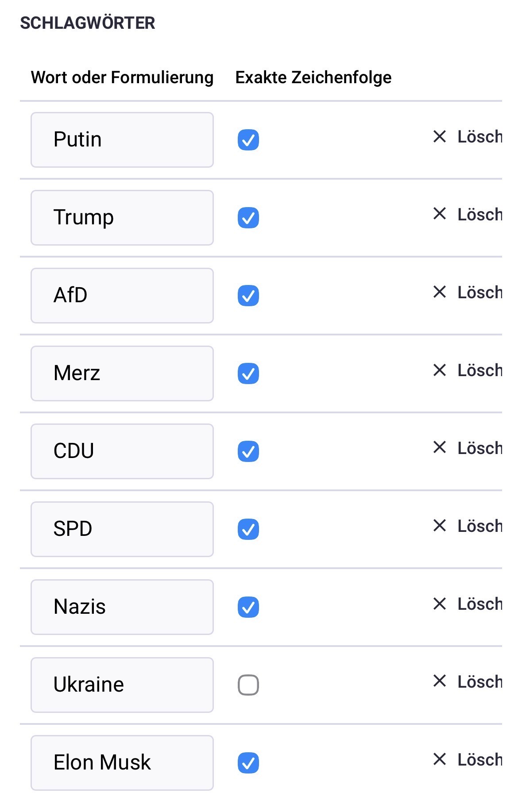Image resolution: width=522 pixels, height=812 pixels.
Task: Remove the CDU keyword with X icon
Action: coord(439,447)
